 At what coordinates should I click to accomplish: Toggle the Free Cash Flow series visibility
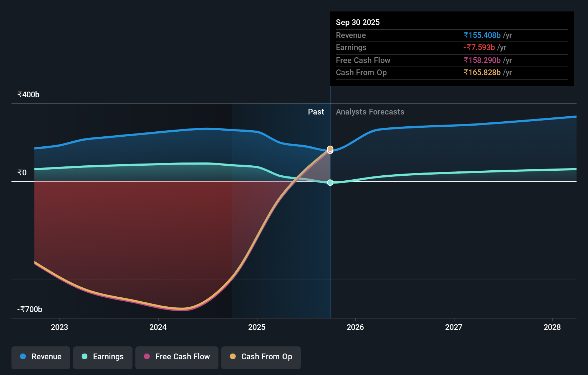pos(177,357)
